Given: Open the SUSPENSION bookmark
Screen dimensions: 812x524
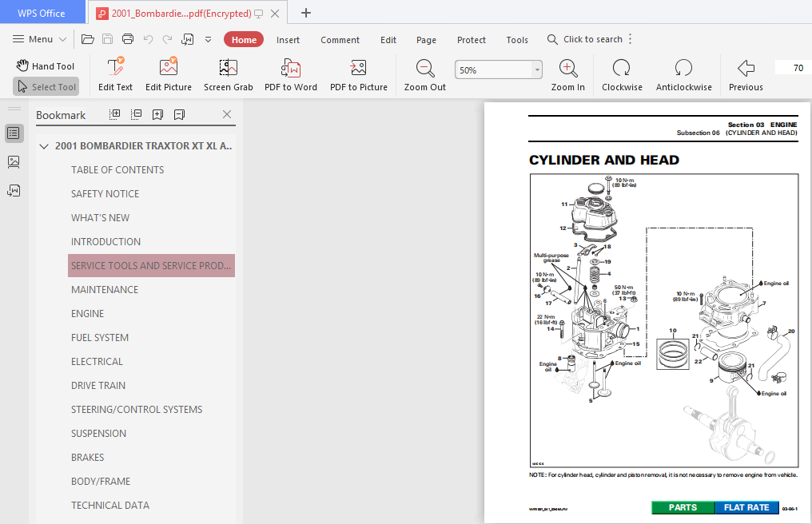Looking at the screenshot, I should pos(98,434).
